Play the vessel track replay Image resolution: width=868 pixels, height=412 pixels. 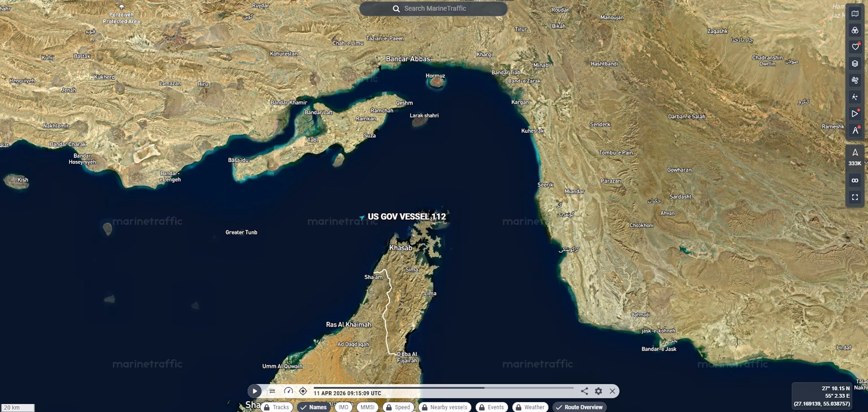(255, 391)
